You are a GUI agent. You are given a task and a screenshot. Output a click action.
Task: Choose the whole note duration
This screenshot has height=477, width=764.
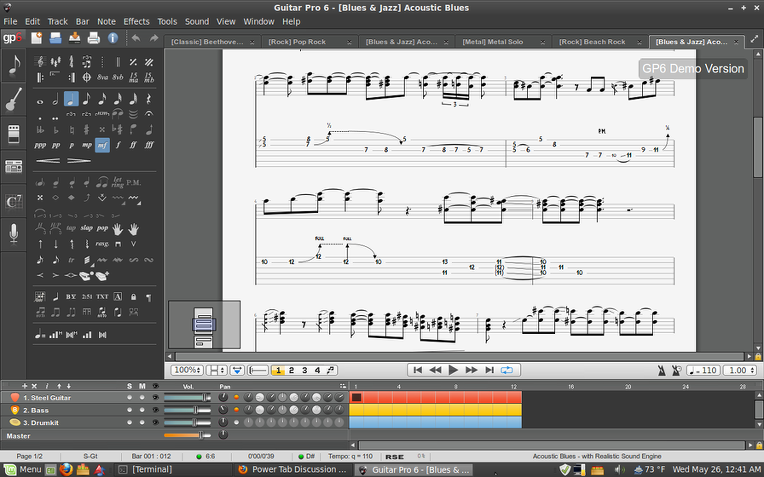40,100
